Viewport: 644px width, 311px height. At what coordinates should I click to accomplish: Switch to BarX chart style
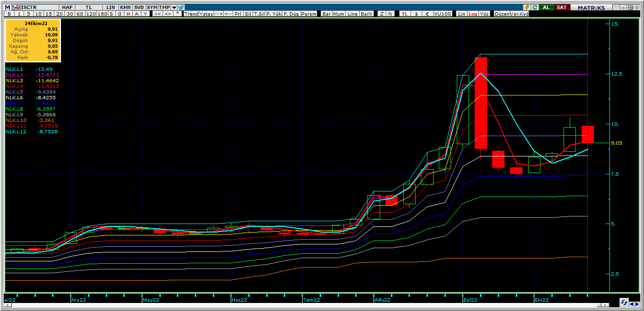pos(366,14)
